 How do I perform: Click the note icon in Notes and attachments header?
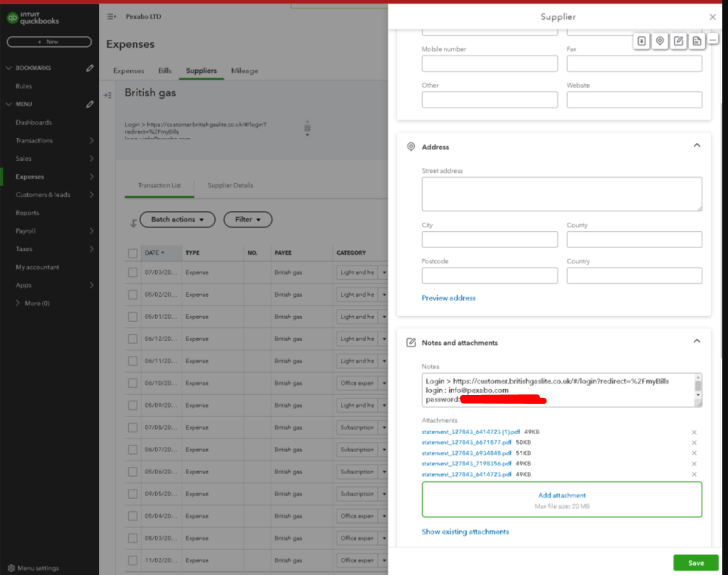(x=411, y=343)
